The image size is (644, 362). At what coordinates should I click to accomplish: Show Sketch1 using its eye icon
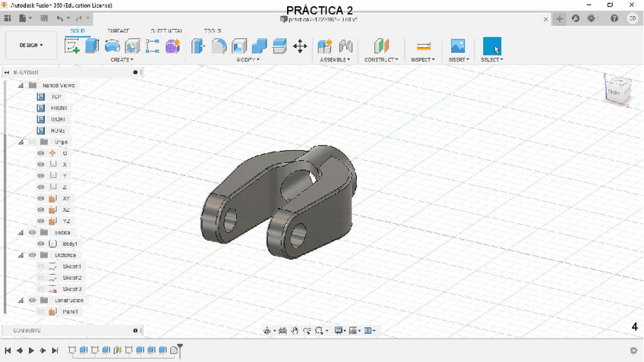pyautogui.click(x=41, y=266)
